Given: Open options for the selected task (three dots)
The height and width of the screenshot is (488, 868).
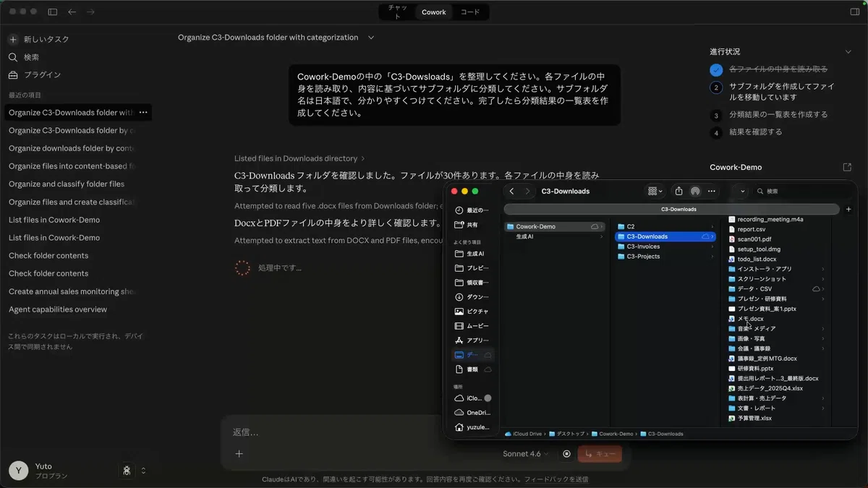Looking at the screenshot, I should [x=143, y=112].
